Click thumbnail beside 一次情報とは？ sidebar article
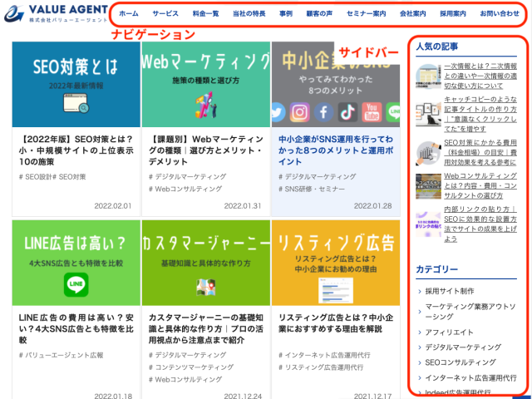 coord(428,76)
